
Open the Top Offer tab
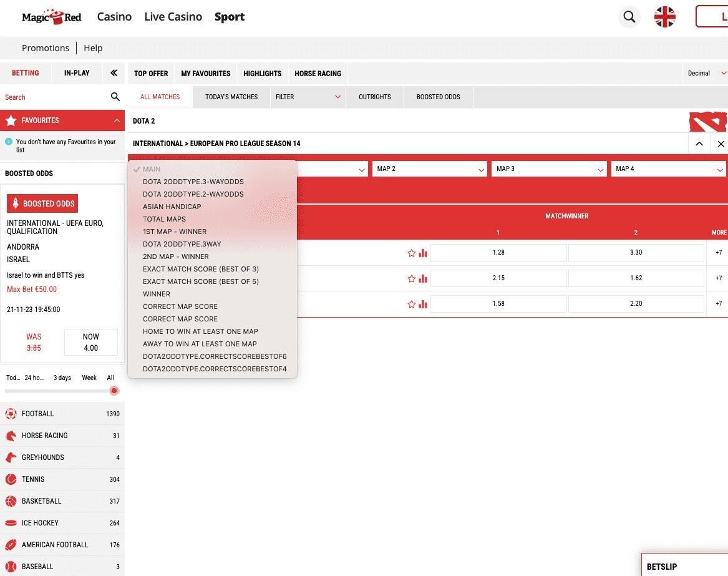(151, 74)
